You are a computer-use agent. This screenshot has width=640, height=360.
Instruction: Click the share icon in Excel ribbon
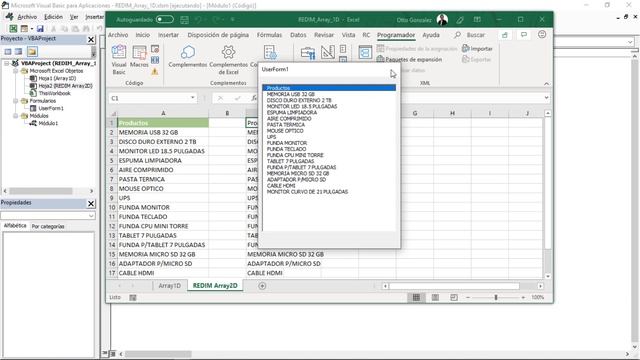point(505,35)
